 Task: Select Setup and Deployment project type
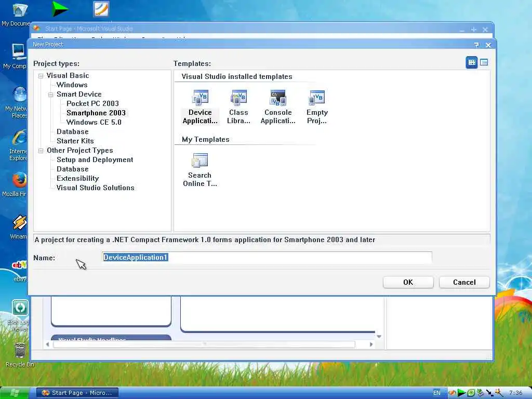(x=95, y=159)
